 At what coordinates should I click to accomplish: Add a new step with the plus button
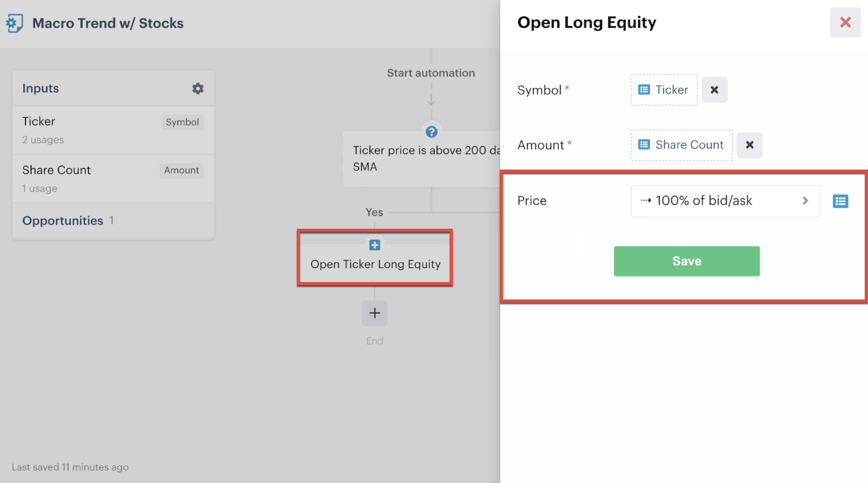(x=374, y=313)
